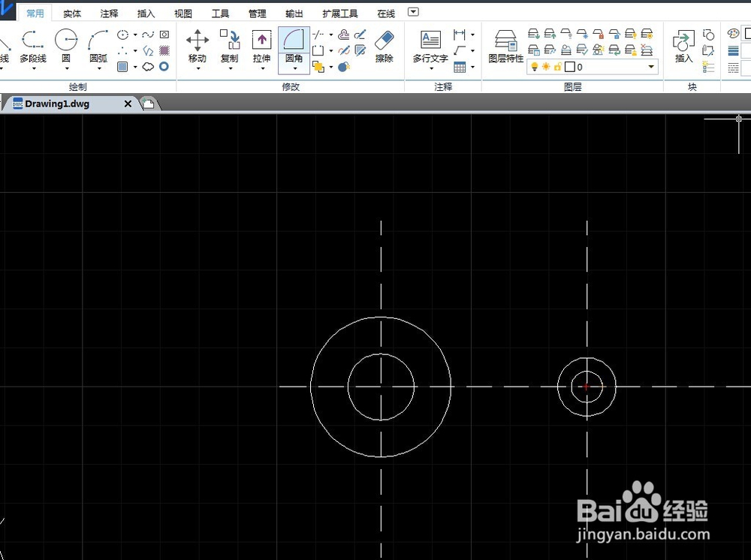
Task: Click the table grid icon
Action: [460, 67]
